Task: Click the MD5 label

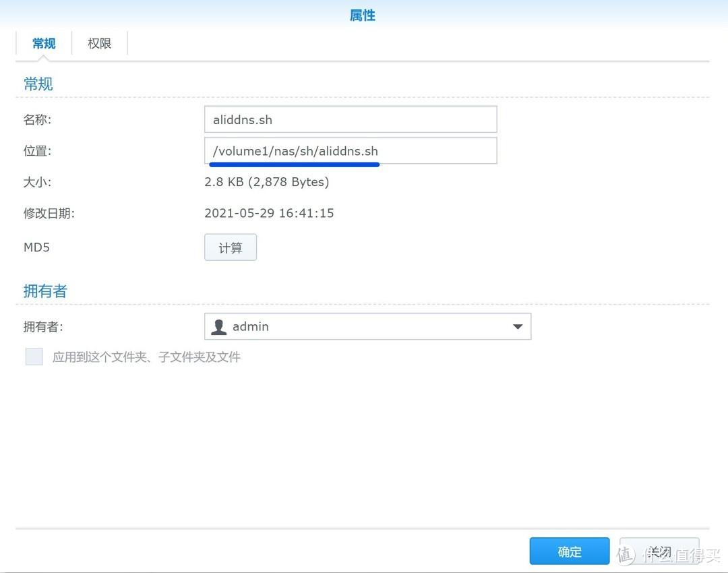Action: tap(36, 247)
